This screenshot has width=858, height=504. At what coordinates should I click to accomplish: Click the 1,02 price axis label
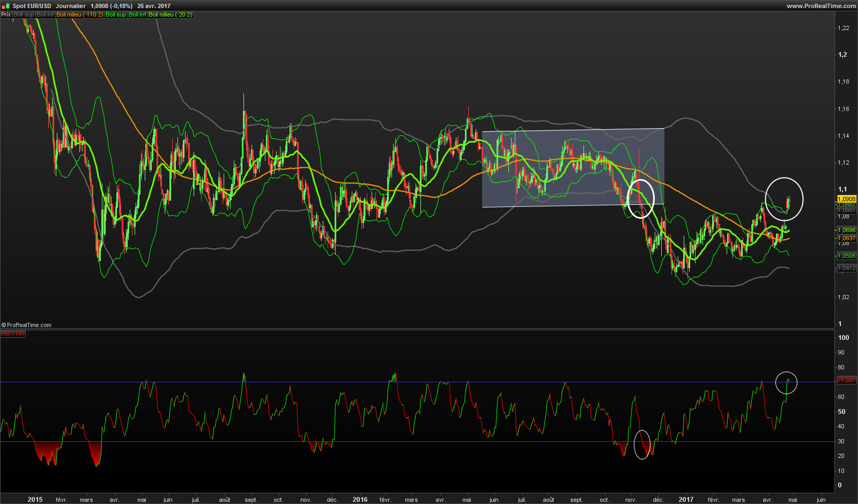844,297
